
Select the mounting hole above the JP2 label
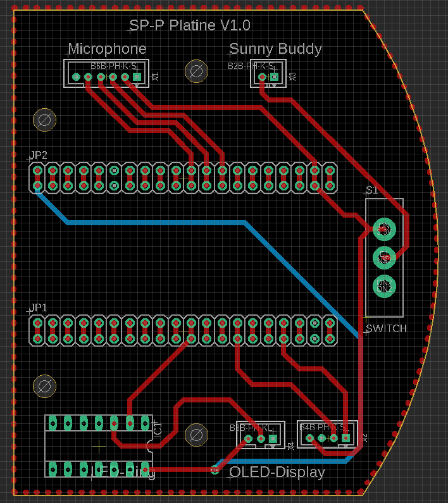pos(45,120)
